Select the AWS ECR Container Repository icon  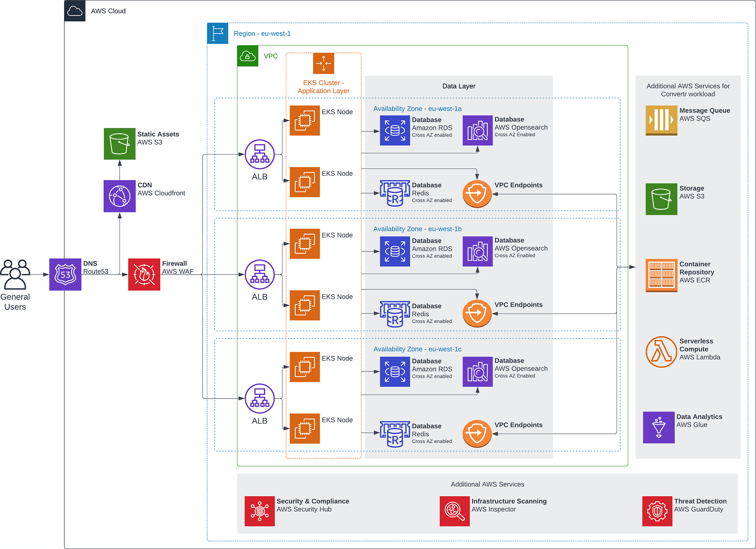(661, 275)
